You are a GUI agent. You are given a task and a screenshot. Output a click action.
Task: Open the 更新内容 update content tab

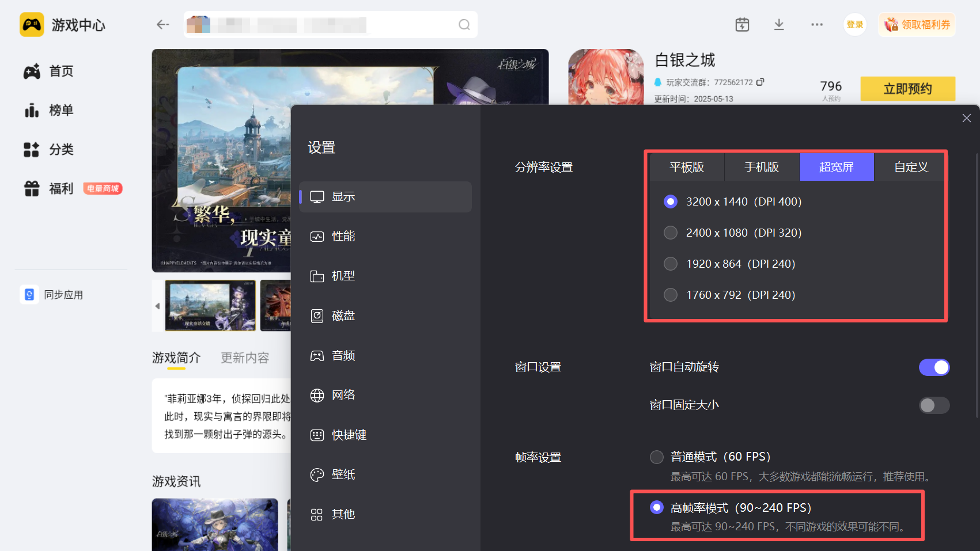[245, 358]
